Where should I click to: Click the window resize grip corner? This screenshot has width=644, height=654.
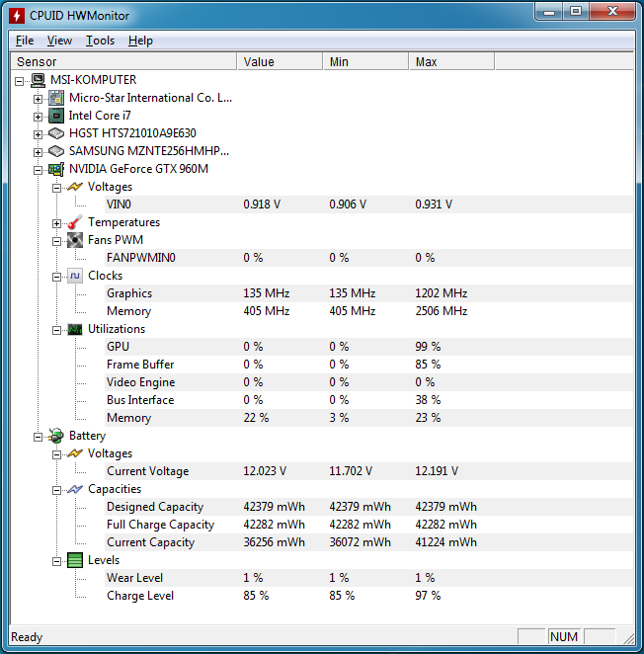(628, 638)
